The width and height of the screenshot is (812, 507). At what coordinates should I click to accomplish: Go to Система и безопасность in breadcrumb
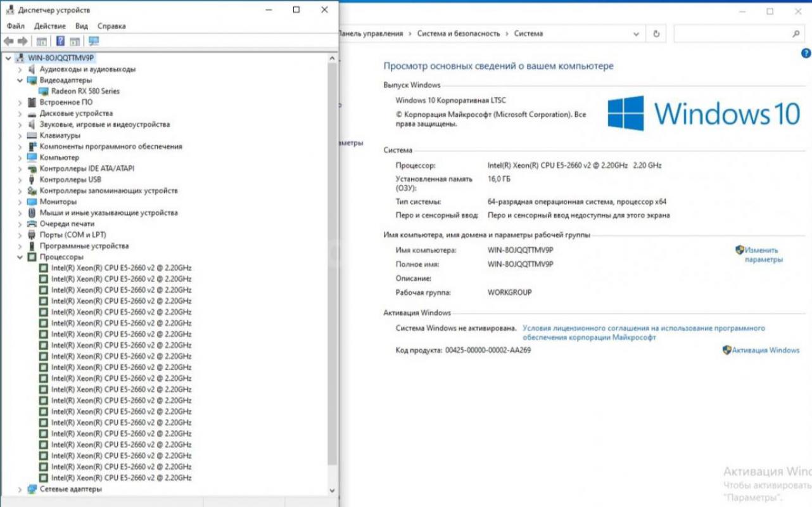point(459,34)
